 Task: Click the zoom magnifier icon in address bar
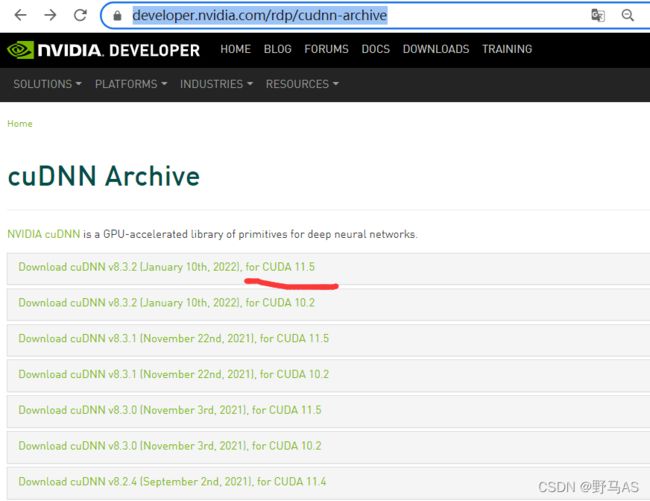pos(628,15)
